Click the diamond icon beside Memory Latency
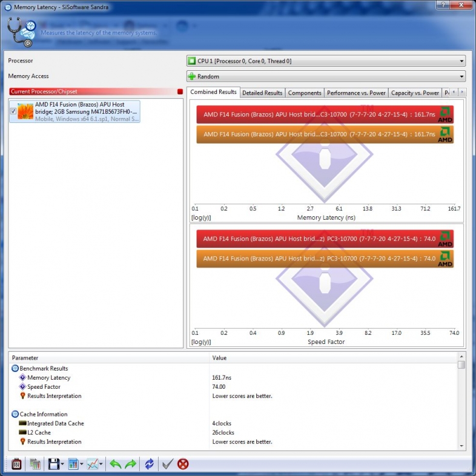 click(22, 377)
